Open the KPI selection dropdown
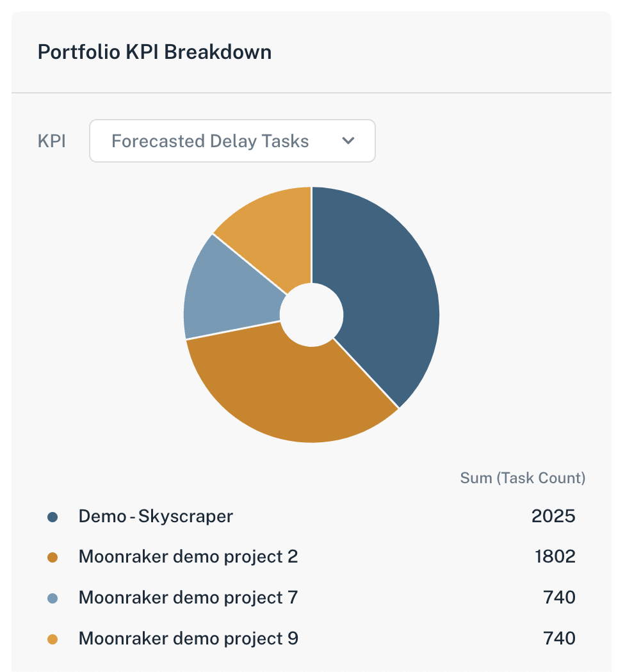625x672 pixels. tap(232, 141)
